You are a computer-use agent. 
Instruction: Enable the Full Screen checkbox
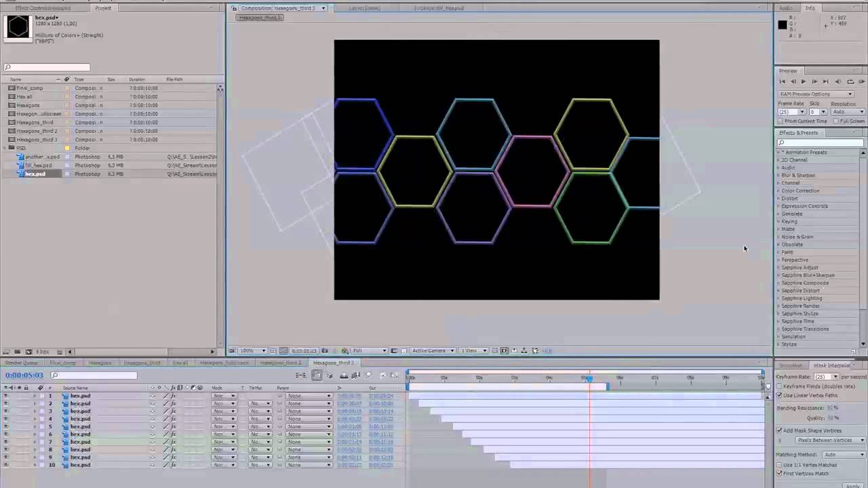click(836, 121)
